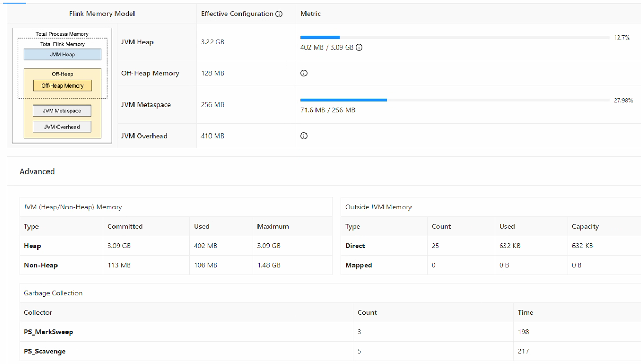Click the PS_MarkSweep collector row
Screen dimensions: 641x364
[330, 332]
